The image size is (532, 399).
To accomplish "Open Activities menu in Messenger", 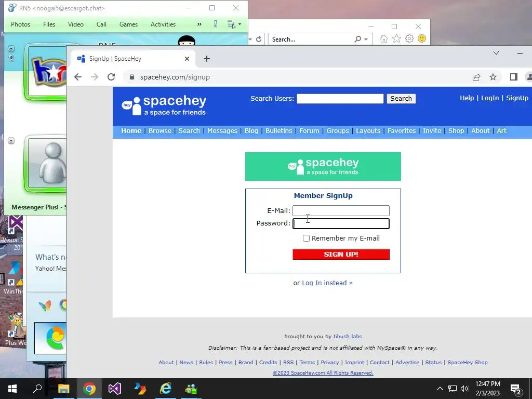I will pyautogui.click(x=163, y=24).
